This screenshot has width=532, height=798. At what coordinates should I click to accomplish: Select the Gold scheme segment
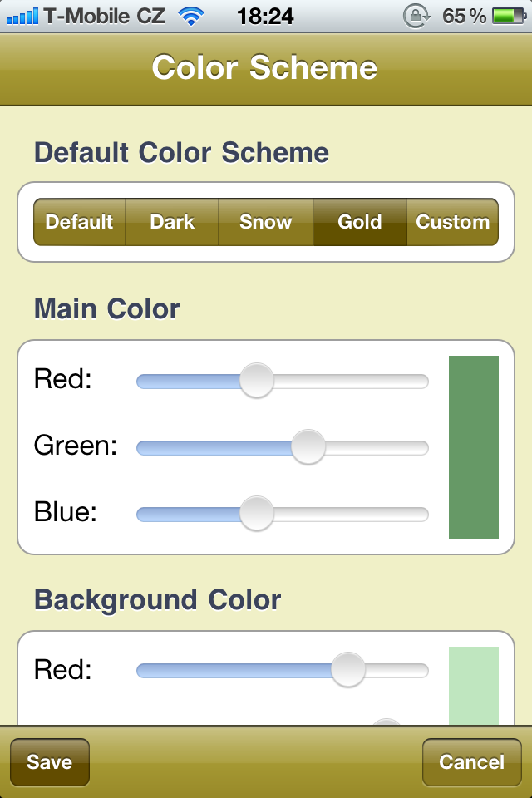click(x=359, y=222)
